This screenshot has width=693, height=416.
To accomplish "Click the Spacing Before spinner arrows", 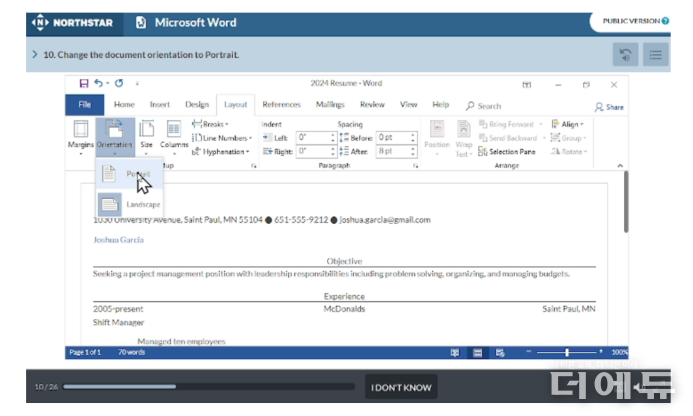I will [x=413, y=137].
